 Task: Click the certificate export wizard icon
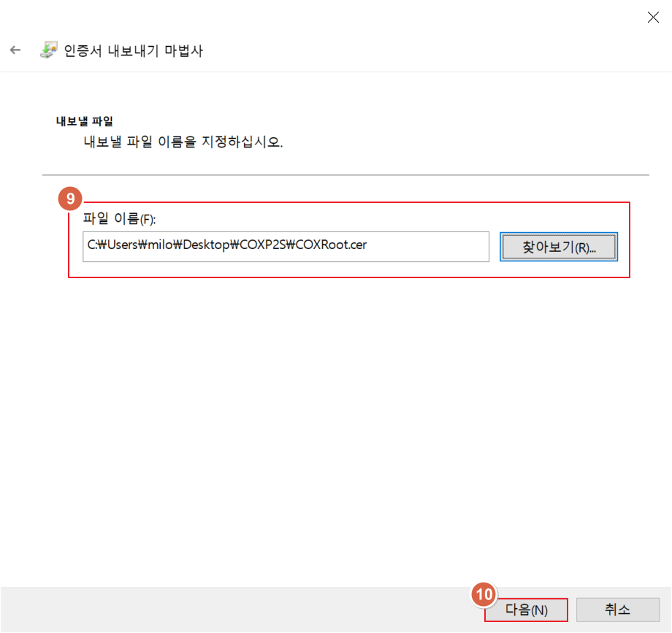pyautogui.click(x=48, y=50)
